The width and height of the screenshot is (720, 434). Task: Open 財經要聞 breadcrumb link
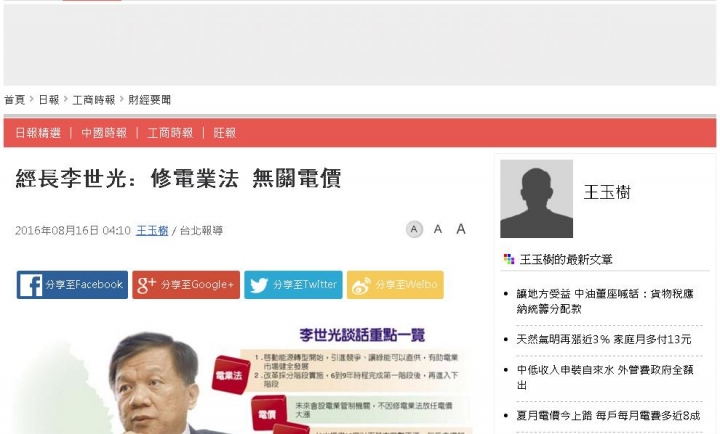(149, 100)
